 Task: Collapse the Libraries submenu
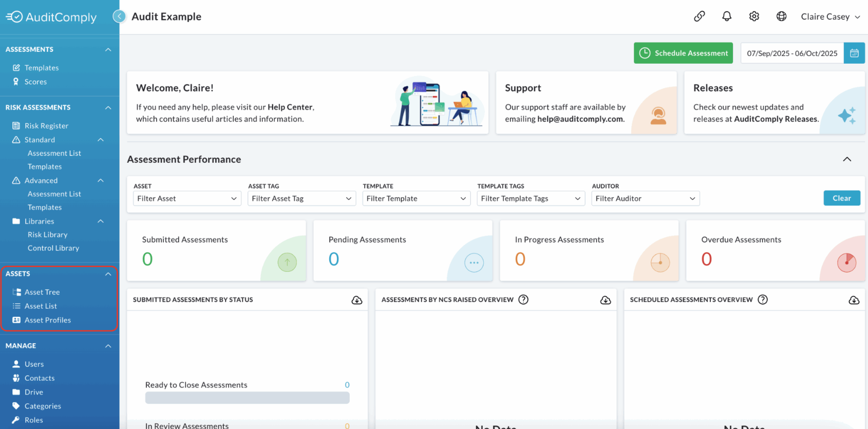click(101, 221)
